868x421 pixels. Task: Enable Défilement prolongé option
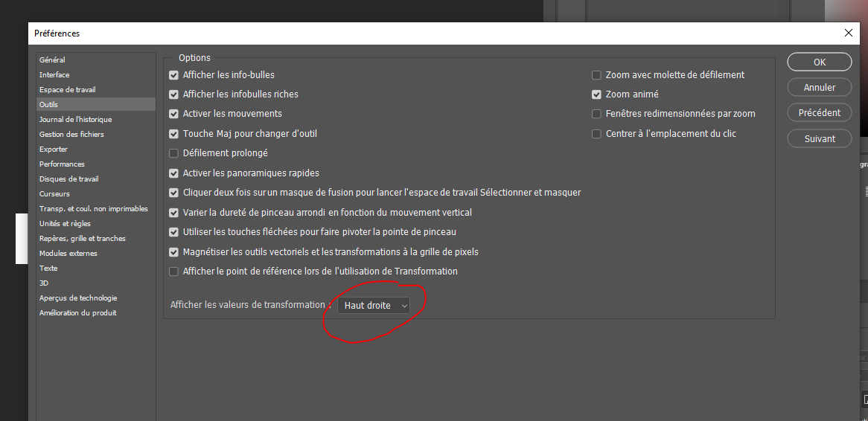(174, 153)
